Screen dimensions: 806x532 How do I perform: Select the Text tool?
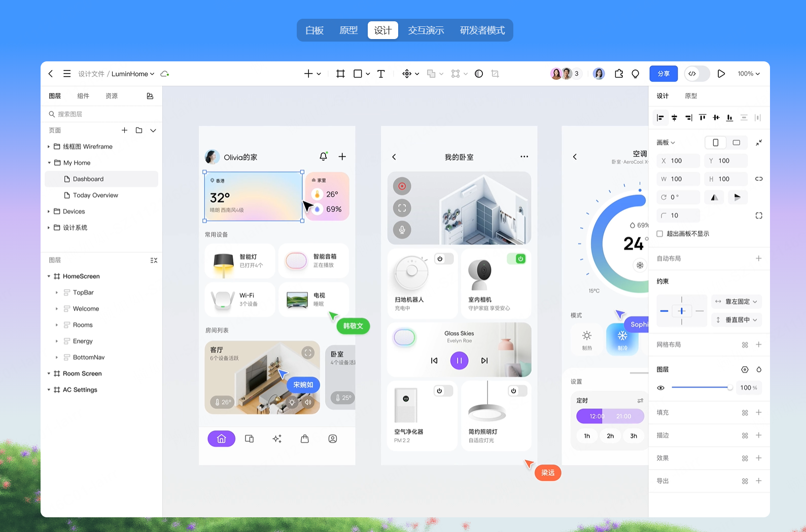coord(381,74)
